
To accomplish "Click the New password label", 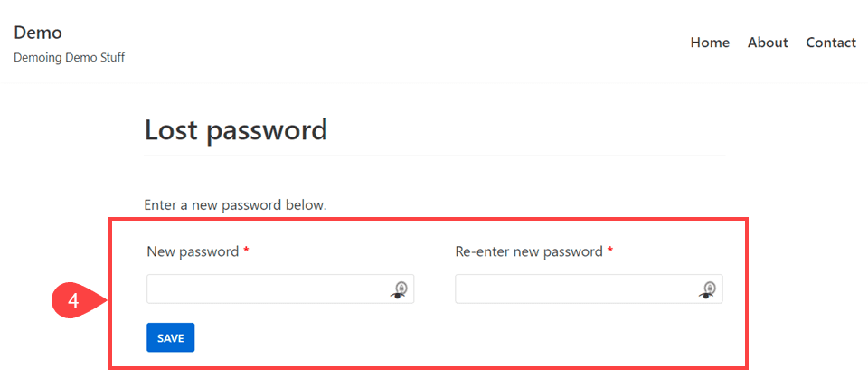I will pos(193,251).
